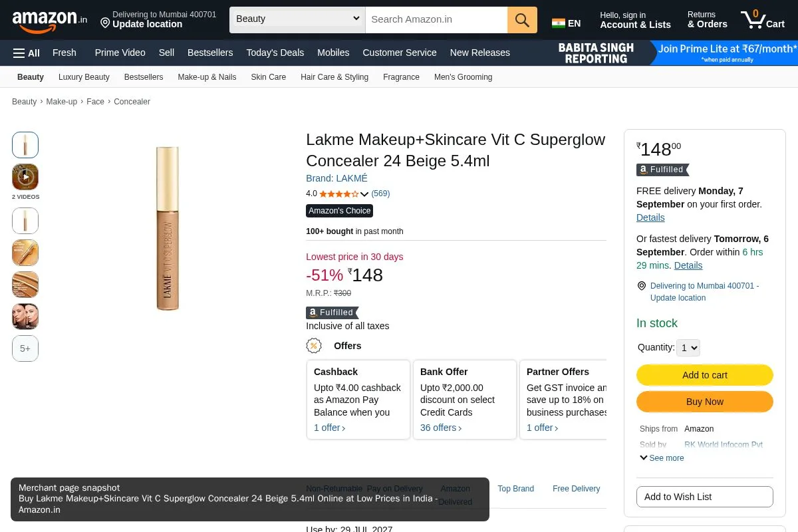
Task: Click the Update location pin icon
Action: (105, 23)
